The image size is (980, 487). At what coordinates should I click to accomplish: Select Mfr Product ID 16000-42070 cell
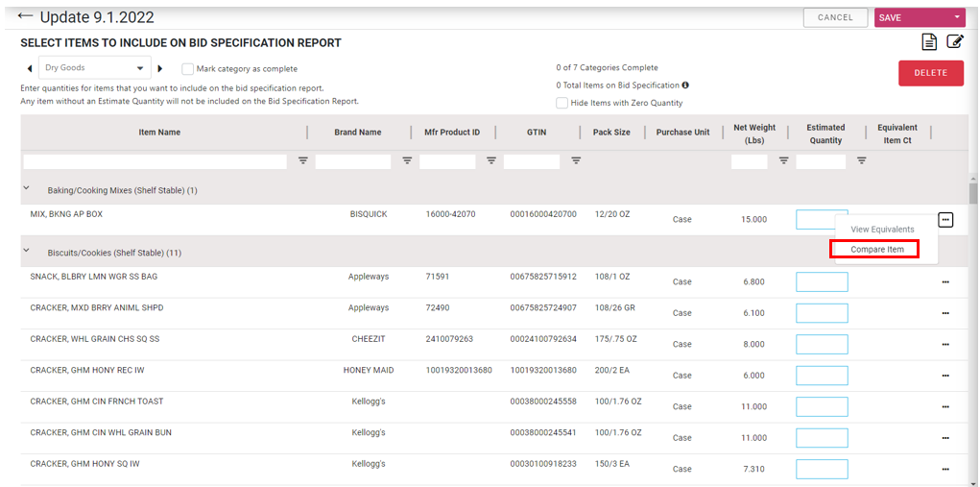pyautogui.click(x=450, y=214)
